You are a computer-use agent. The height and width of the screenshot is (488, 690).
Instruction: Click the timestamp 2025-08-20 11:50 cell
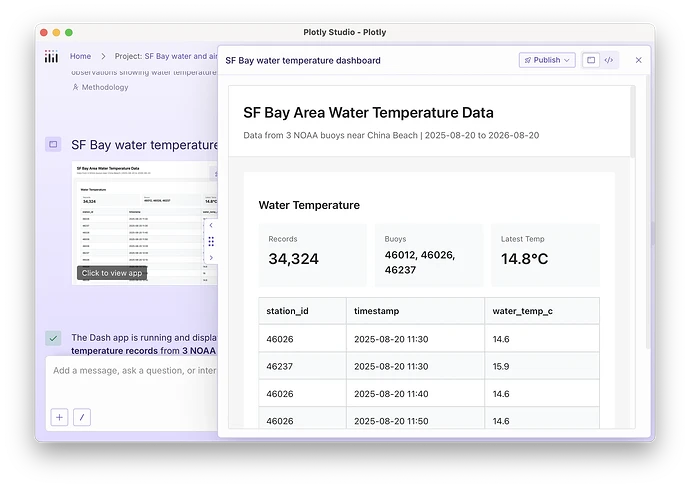415,418
